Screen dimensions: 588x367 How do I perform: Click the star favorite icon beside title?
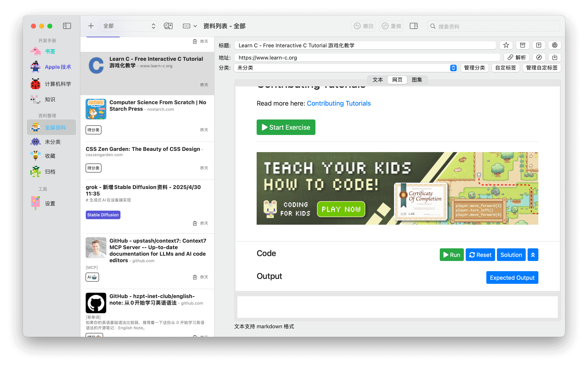click(x=506, y=45)
